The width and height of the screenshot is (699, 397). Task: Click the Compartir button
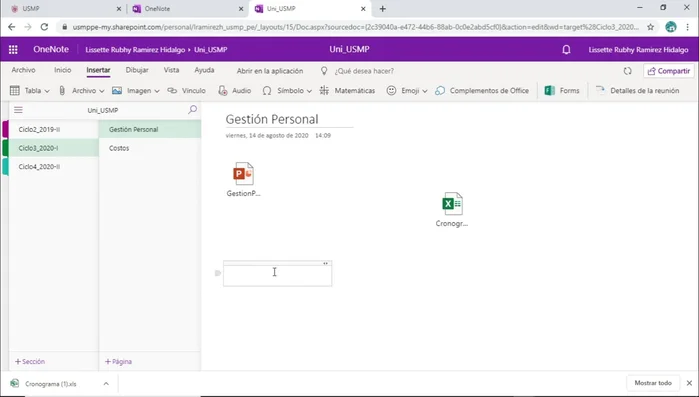click(669, 71)
